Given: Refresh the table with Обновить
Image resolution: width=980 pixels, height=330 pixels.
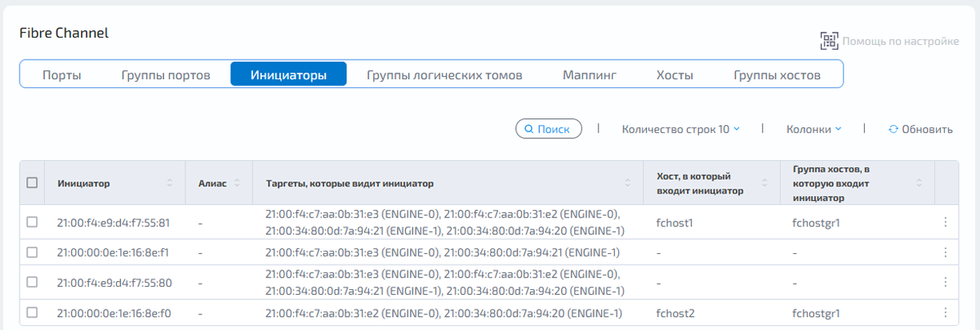Looking at the screenshot, I should (x=920, y=129).
